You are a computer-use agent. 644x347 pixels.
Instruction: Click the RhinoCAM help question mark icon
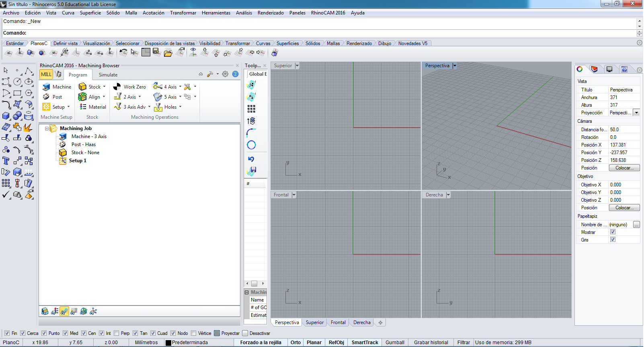236,74
